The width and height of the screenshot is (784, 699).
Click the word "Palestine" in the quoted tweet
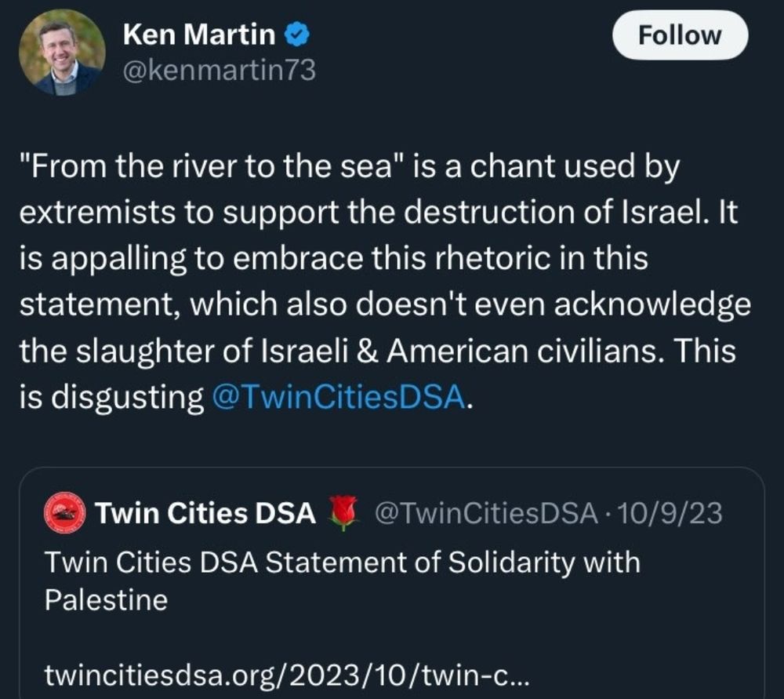tap(106, 599)
